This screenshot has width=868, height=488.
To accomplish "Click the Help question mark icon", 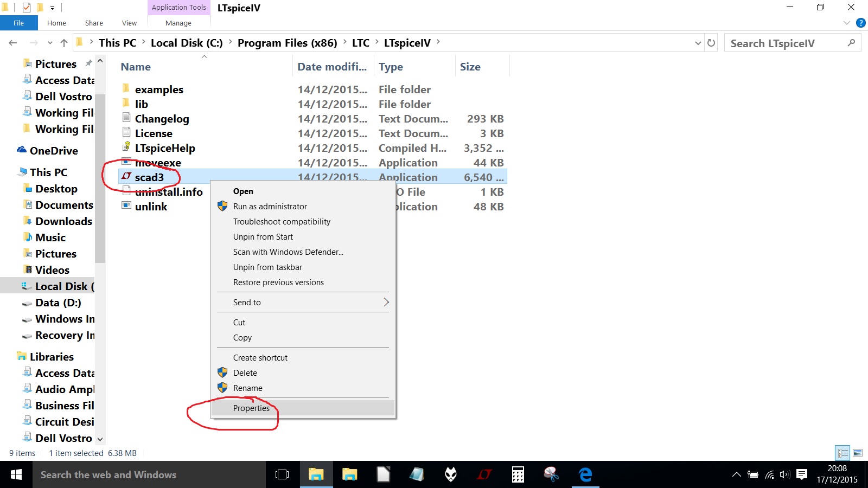I will tap(860, 23).
